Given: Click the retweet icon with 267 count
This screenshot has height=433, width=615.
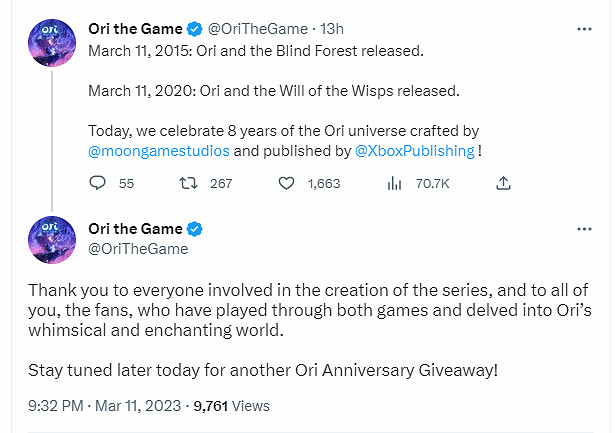Looking at the screenshot, I should click(x=187, y=183).
